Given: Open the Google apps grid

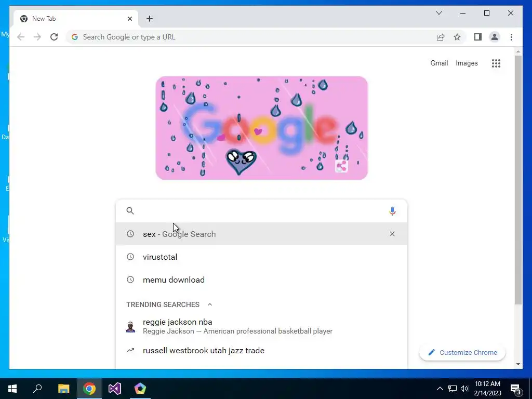Looking at the screenshot, I should coord(496,63).
